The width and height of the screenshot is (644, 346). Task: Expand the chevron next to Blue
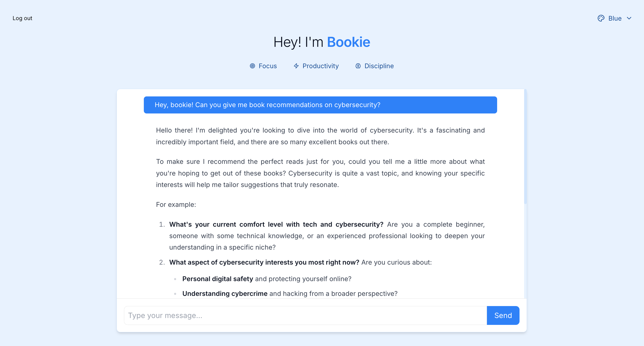pyautogui.click(x=629, y=18)
